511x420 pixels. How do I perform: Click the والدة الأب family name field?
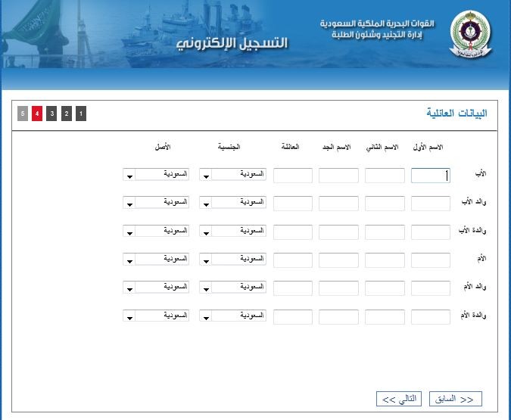293,232
